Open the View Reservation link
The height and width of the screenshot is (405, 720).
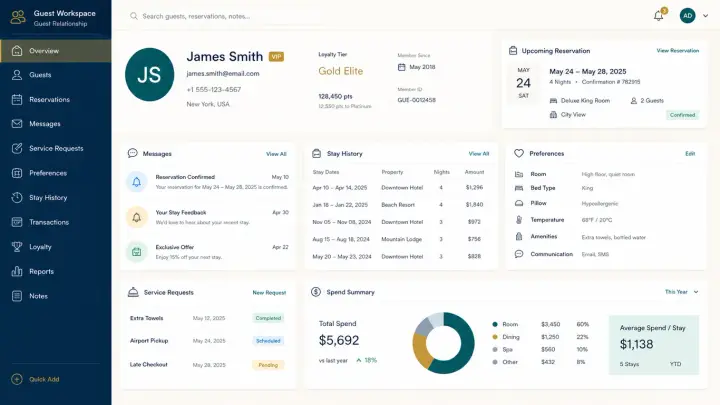click(677, 51)
